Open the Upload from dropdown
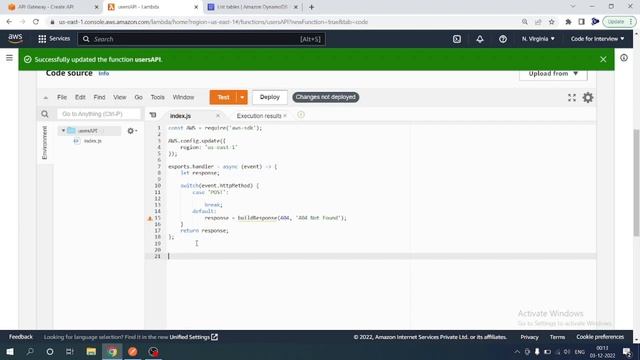 [x=553, y=73]
